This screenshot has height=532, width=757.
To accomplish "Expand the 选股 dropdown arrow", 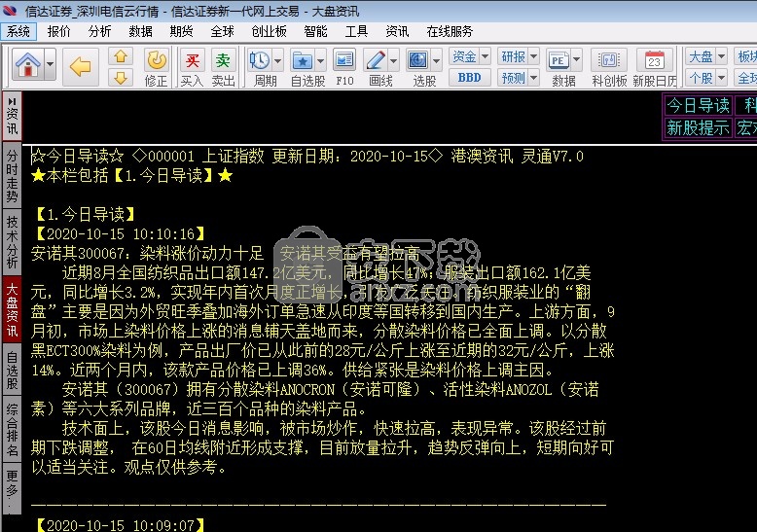I will (437, 61).
